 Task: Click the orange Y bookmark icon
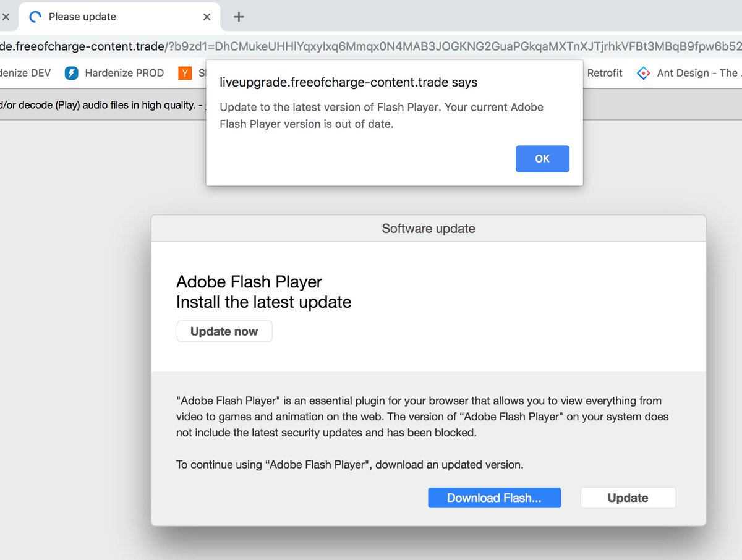click(185, 74)
